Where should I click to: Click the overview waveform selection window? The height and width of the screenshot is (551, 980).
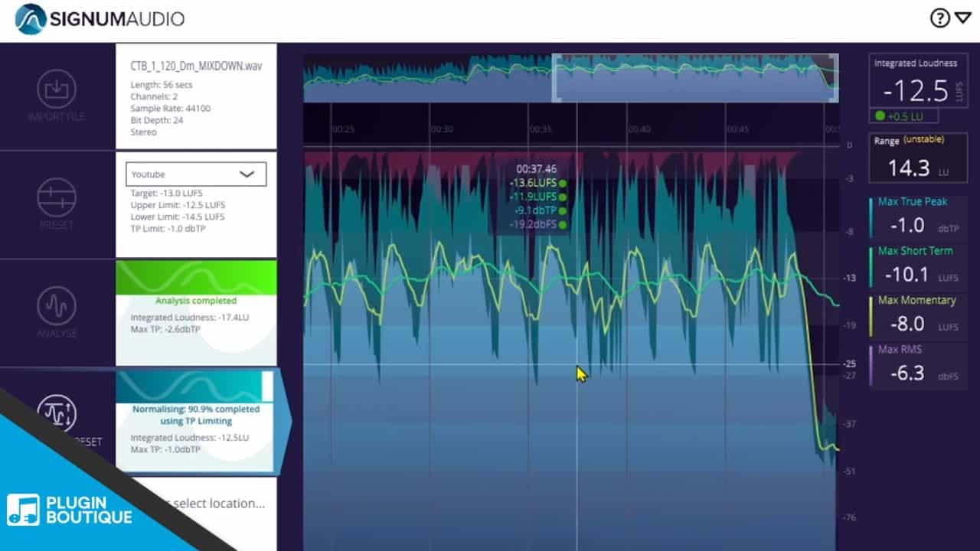tap(695, 77)
